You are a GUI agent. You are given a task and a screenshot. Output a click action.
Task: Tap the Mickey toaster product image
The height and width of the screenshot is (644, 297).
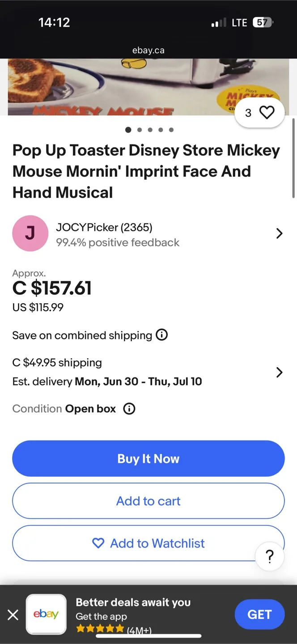tap(134, 87)
